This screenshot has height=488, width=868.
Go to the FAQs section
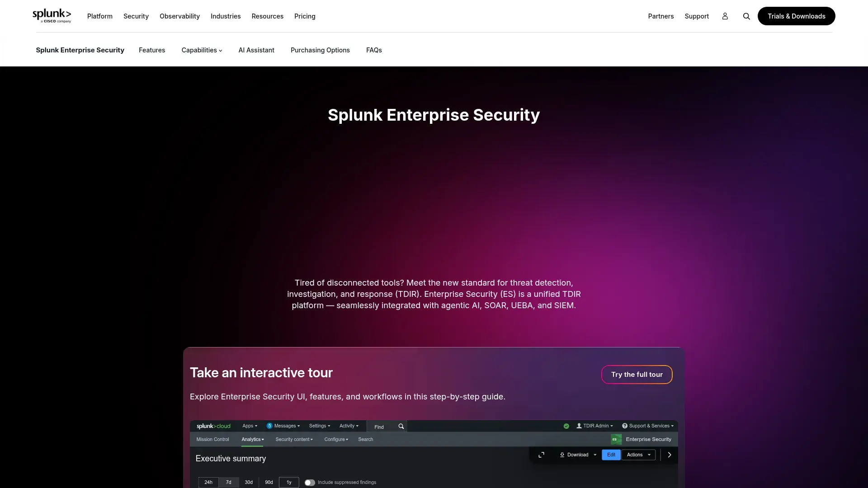point(374,50)
